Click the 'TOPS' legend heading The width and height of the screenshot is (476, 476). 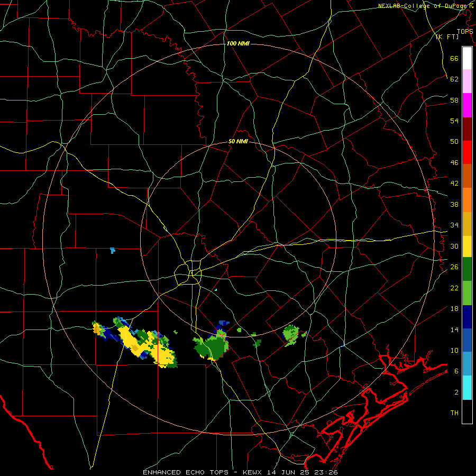point(465,31)
